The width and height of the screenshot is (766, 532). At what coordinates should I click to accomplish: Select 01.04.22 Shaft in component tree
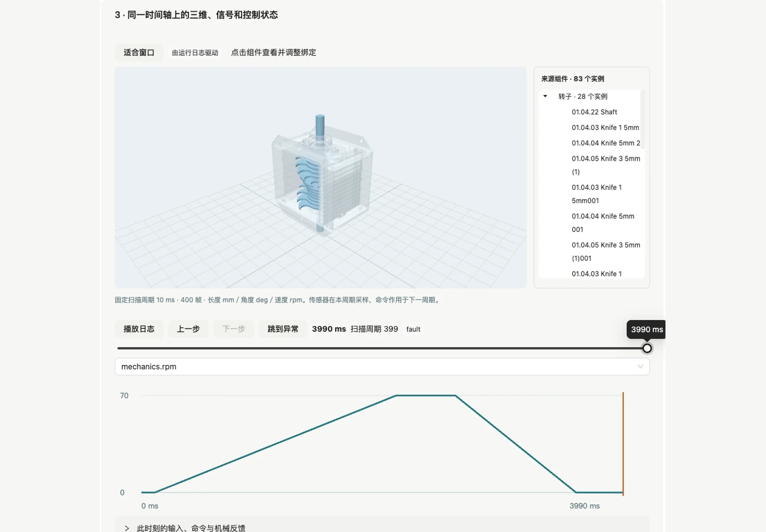point(594,112)
